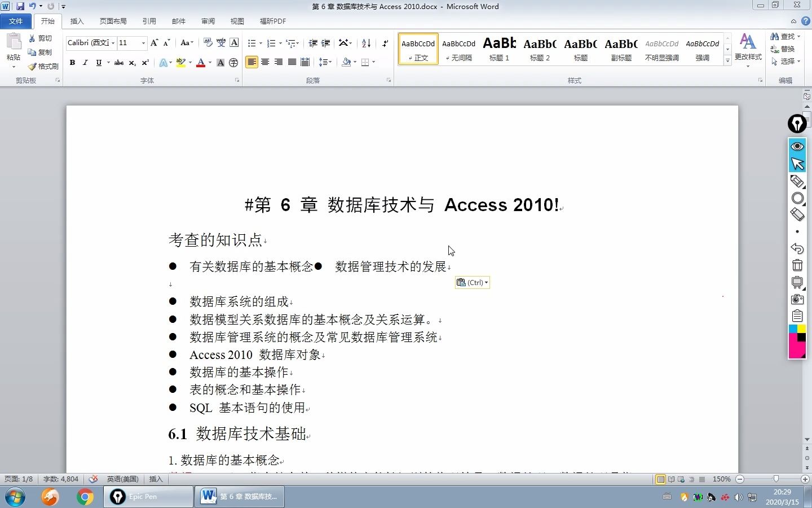This screenshot has width=812, height=508.
Task: Click the Clear Formatting icon
Action: [208, 43]
